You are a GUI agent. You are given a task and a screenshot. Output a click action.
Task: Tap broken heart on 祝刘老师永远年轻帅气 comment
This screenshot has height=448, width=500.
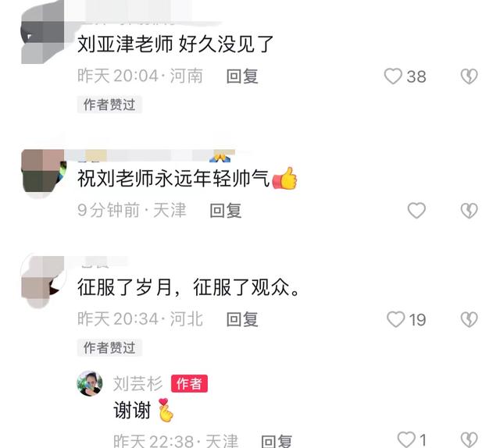469,211
